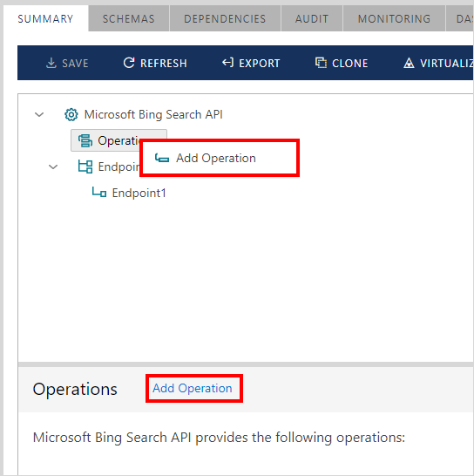Click the EXPORT arrow icon

(x=228, y=63)
